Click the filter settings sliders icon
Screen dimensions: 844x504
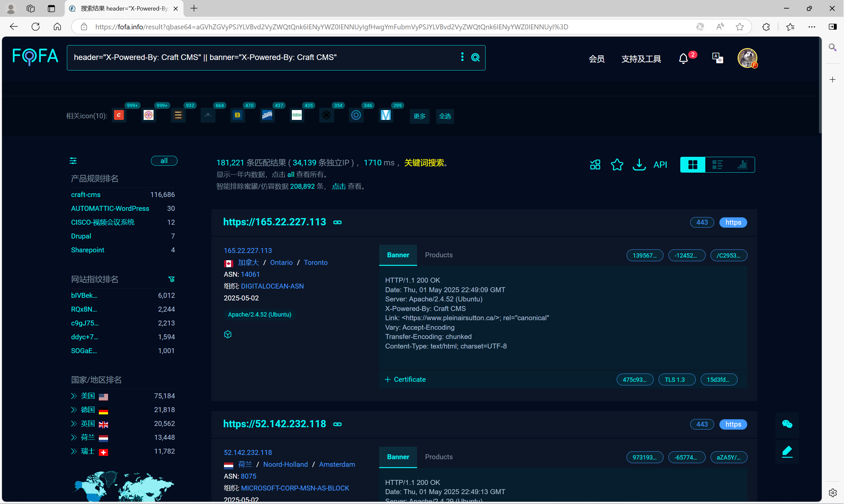pos(73,161)
